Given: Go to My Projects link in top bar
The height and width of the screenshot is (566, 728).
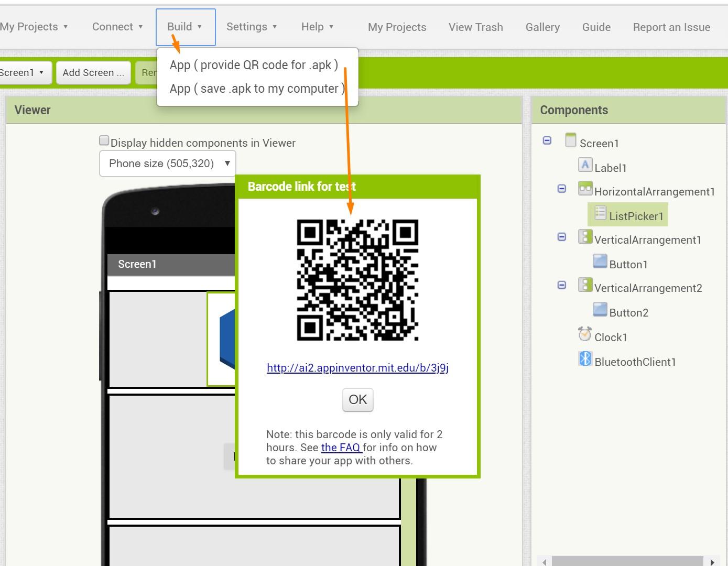Looking at the screenshot, I should pos(397,27).
